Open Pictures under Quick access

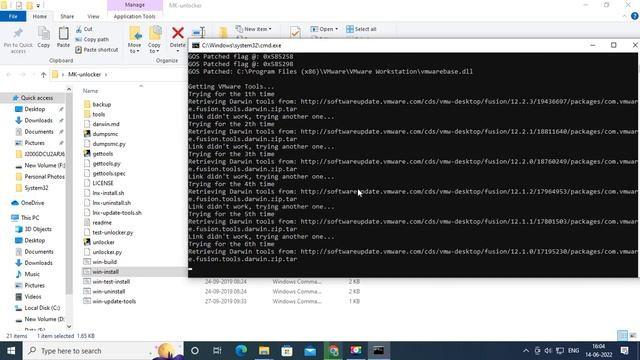click(x=34, y=143)
